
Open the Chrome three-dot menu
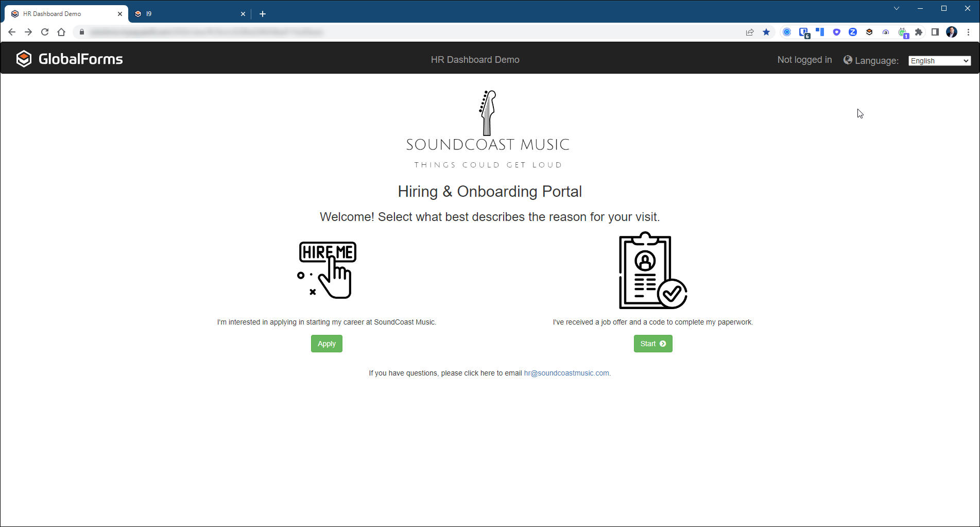coord(969,32)
